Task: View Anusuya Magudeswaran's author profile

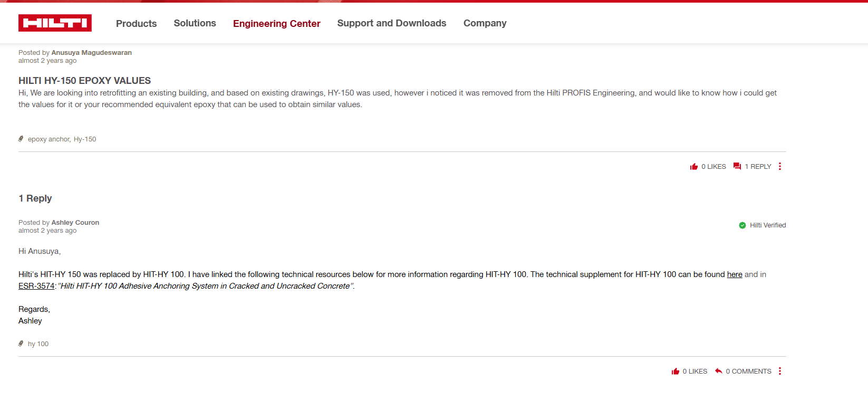Action: [x=91, y=53]
